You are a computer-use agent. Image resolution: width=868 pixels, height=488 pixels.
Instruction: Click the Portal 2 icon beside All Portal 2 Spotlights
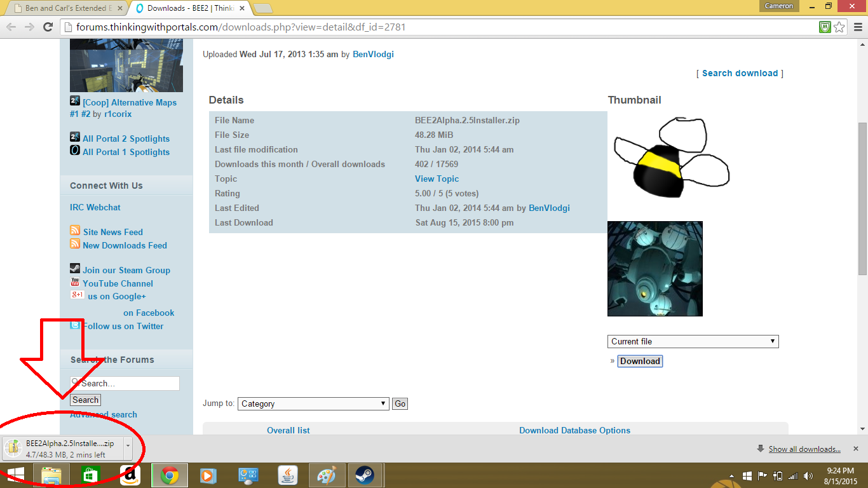tap(75, 137)
